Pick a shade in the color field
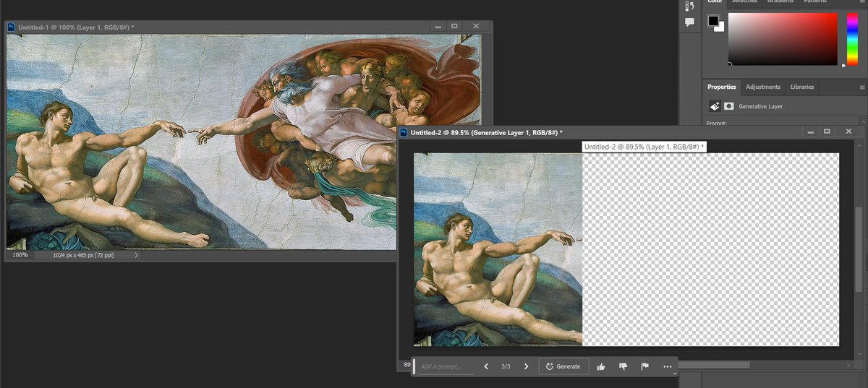 pyautogui.click(x=782, y=38)
